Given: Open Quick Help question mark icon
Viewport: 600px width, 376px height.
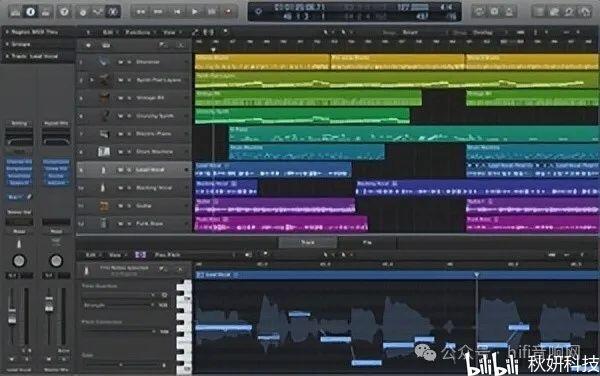Looking at the screenshot, I should 64,11.
